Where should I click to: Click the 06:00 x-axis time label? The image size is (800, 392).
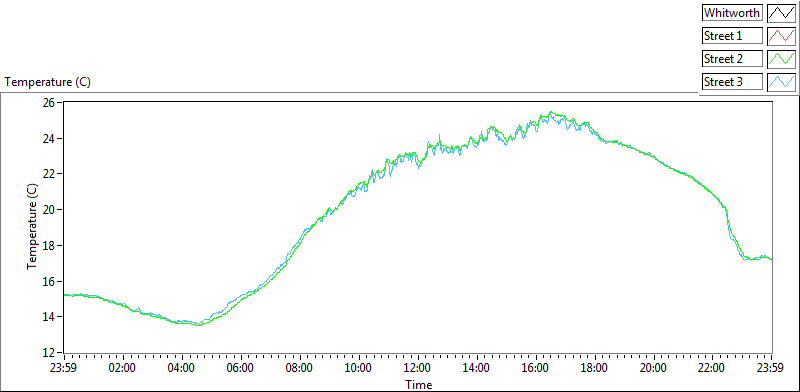coord(241,369)
